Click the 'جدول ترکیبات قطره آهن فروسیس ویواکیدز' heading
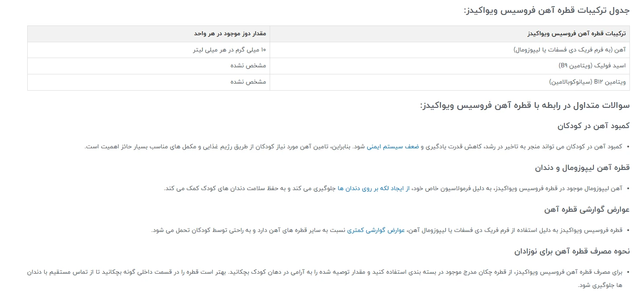The height and width of the screenshot is (301, 644). pyautogui.click(x=546, y=11)
